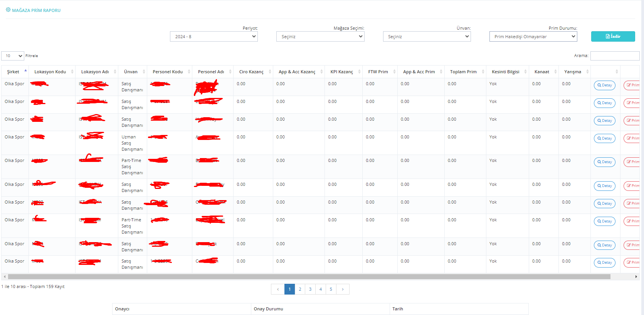Sort table by Personel Kodu column
The image size is (644, 315).
point(170,72)
